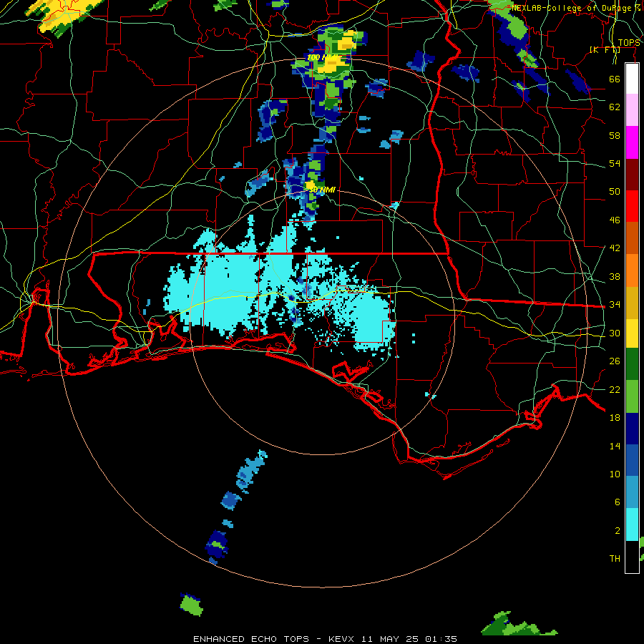Select the '30' legend value

point(615,333)
